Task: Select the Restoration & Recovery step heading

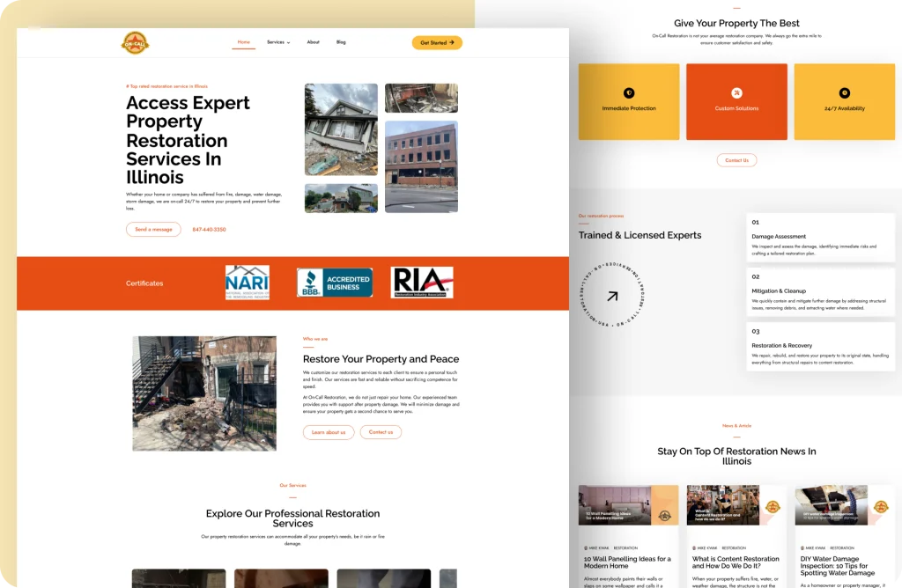Action: click(782, 345)
